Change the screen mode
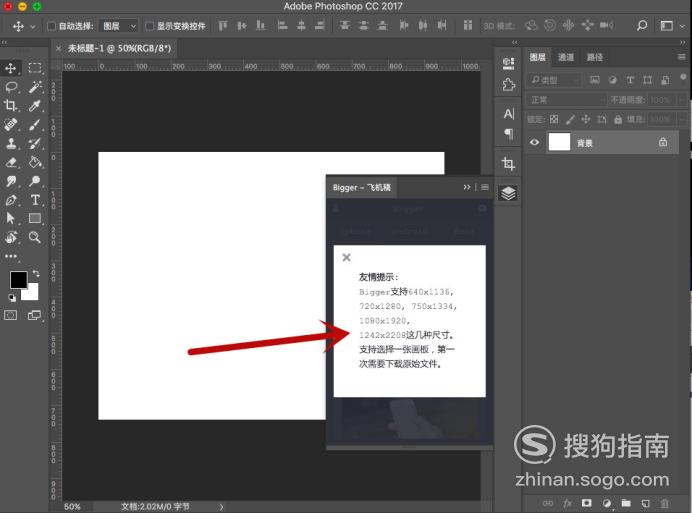The height and width of the screenshot is (513, 692). click(x=34, y=315)
